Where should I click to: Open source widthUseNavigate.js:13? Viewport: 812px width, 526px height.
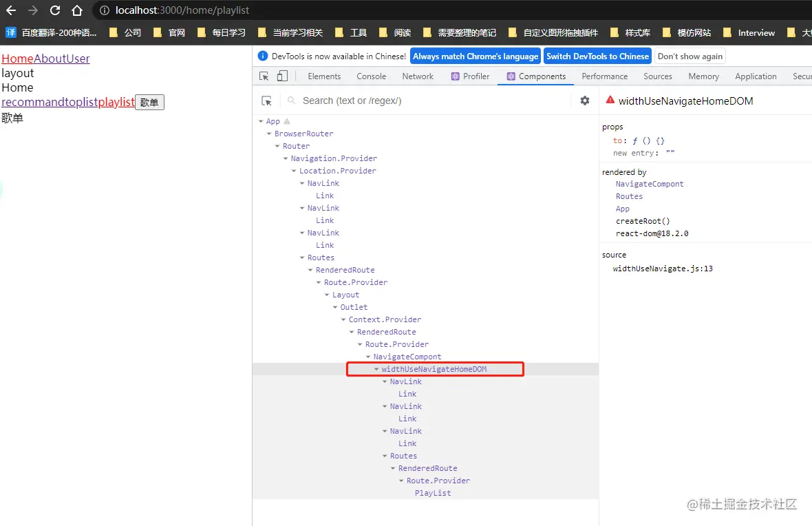coord(663,269)
